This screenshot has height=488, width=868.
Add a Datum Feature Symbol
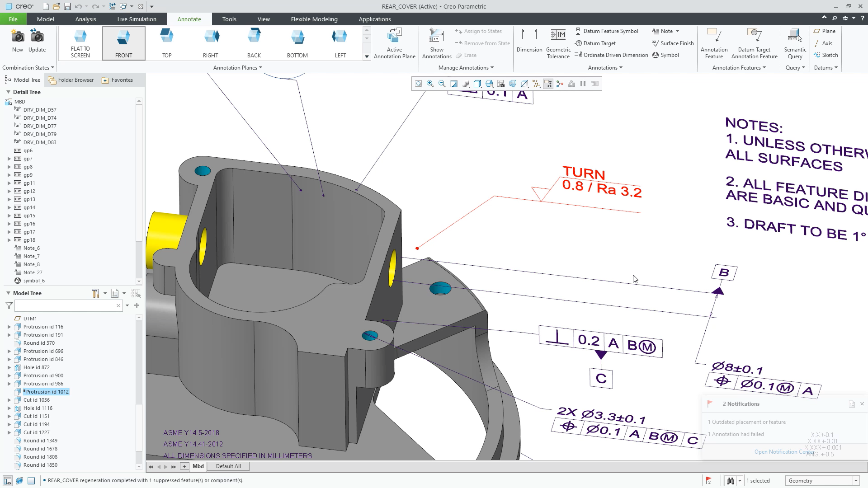(607, 31)
